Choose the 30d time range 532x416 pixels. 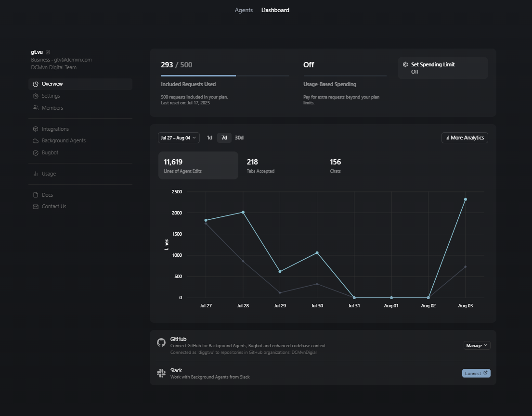point(239,138)
